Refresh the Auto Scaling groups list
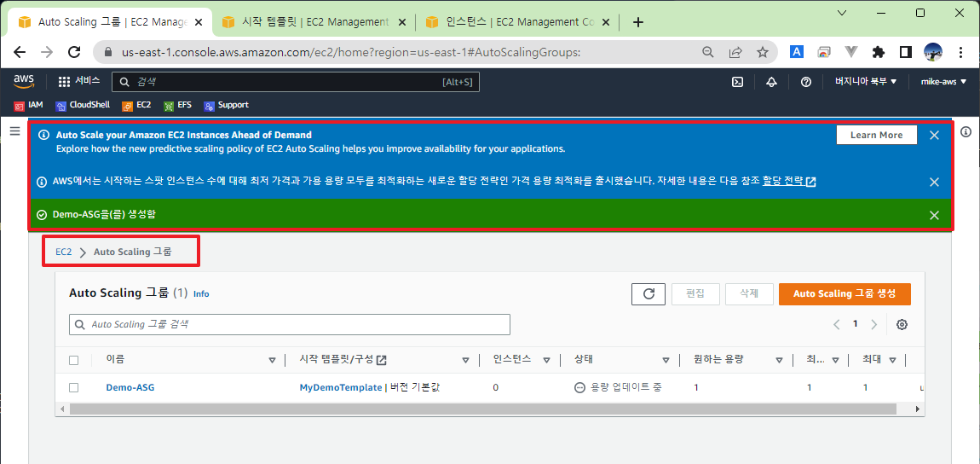Screen dimensions: 980x464 [649, 294]
